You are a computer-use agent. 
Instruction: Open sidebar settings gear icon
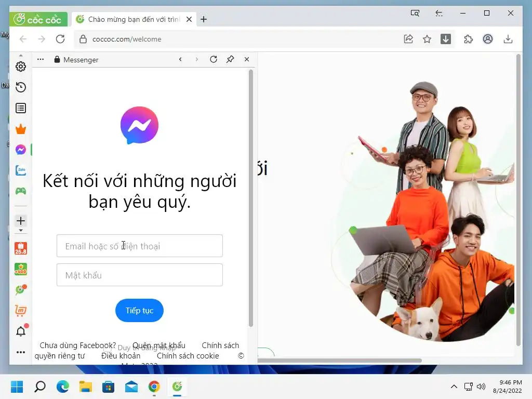click(21, 66)
